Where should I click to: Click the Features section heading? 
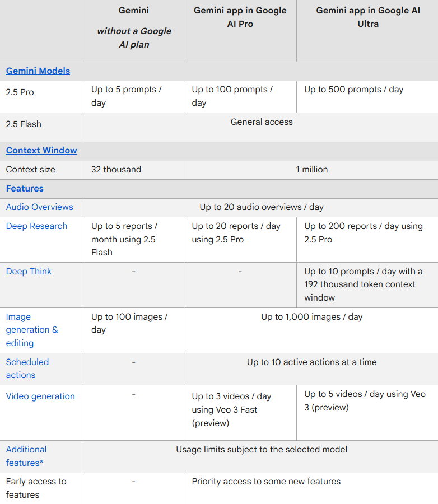click(25, 189)
